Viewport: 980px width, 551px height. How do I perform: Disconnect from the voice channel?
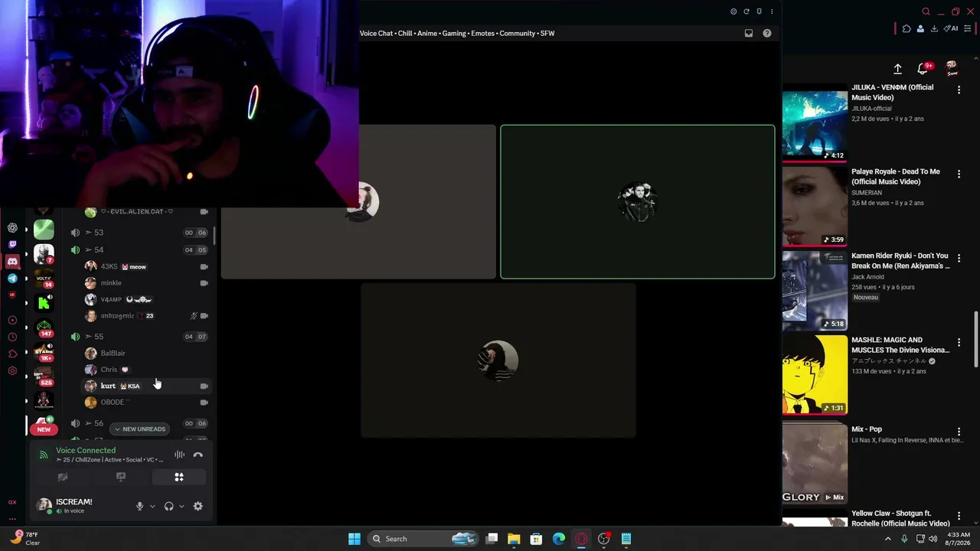(x=198, y=455)
